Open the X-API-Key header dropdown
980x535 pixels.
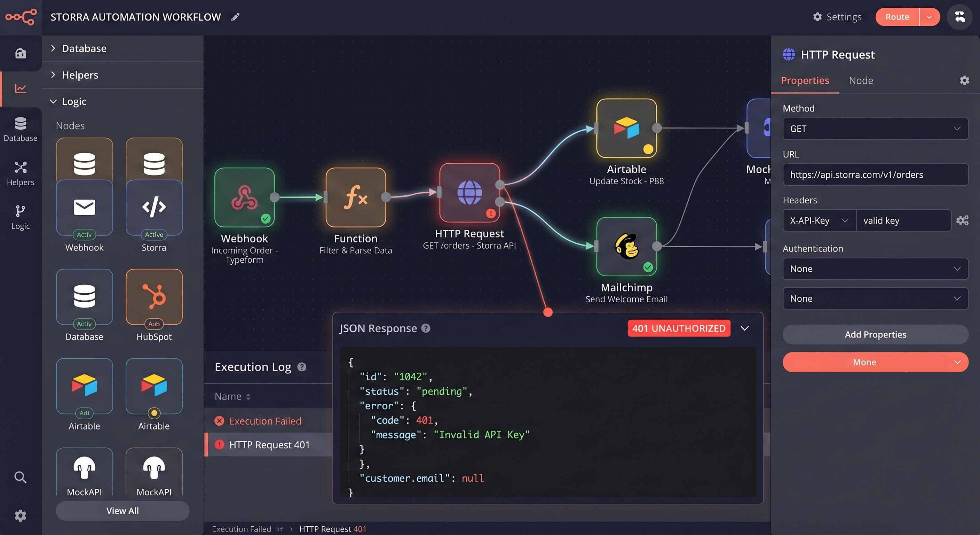[x=820, y=220]
